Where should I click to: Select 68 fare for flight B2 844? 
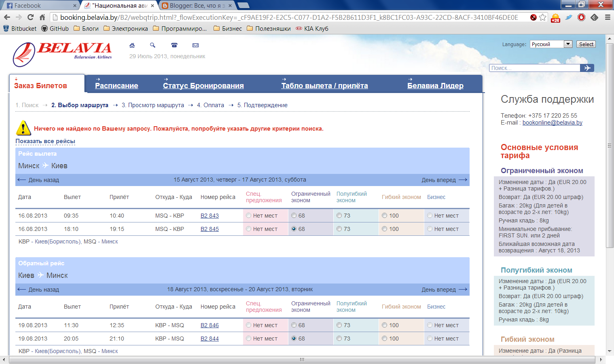[294, 339]
